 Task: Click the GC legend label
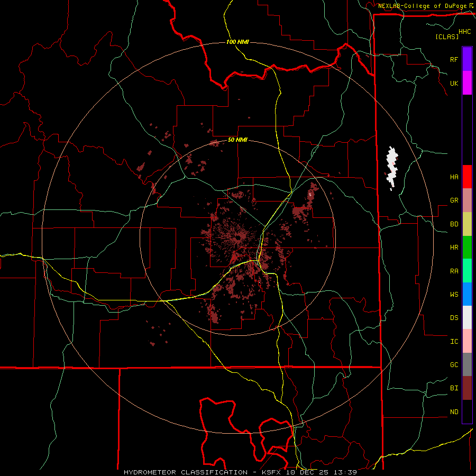tap(454, 364)
